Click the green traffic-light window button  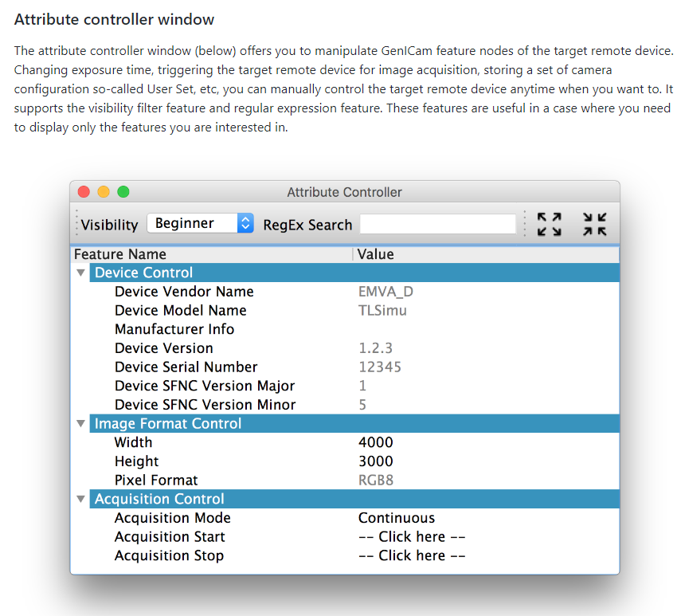pos(121,191)
